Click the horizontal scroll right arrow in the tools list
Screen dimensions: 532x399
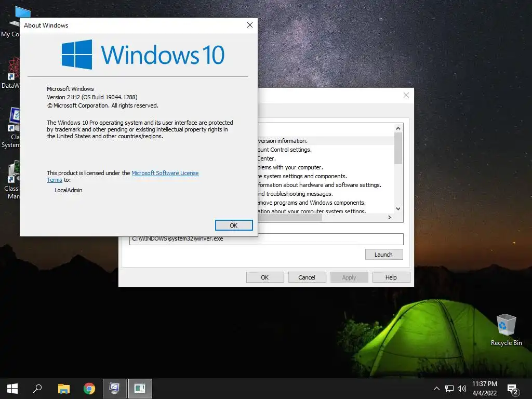click(x=390, y=218)
